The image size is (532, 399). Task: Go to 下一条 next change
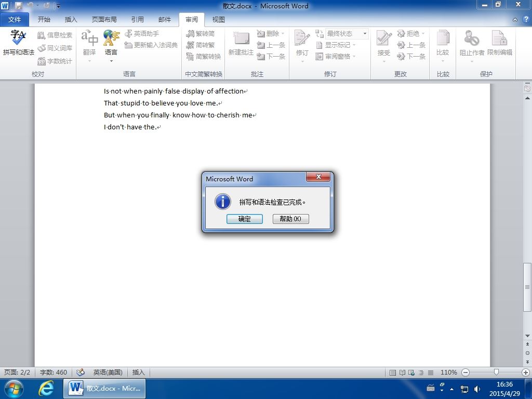[411, 56]
